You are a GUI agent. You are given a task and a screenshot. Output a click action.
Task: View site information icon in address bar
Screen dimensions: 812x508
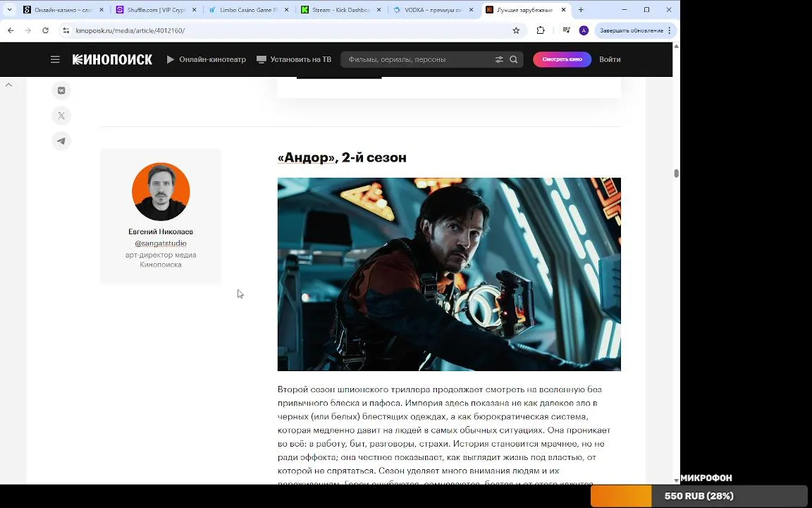coord(66,30)
